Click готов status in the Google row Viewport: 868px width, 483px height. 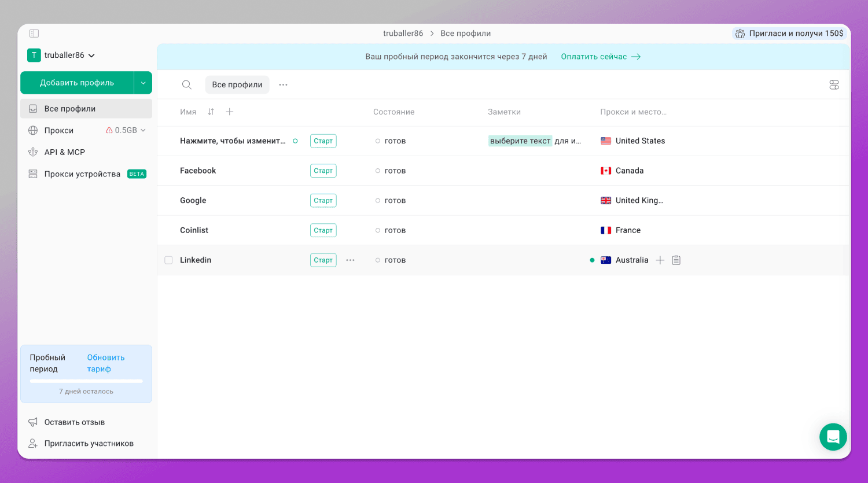(x=395, y=201)
